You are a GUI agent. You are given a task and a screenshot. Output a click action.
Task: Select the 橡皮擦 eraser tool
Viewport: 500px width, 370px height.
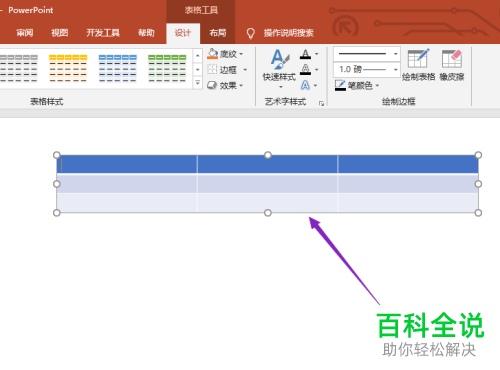(452, 65)
